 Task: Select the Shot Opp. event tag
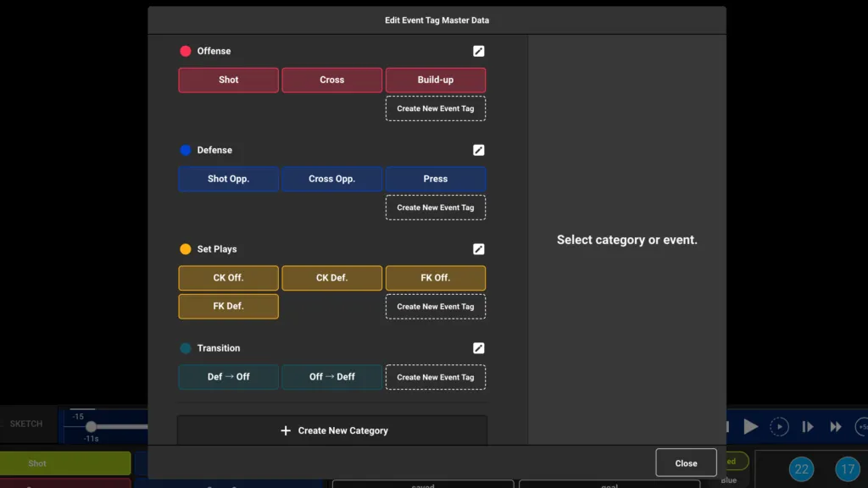(x=229, y=179)
